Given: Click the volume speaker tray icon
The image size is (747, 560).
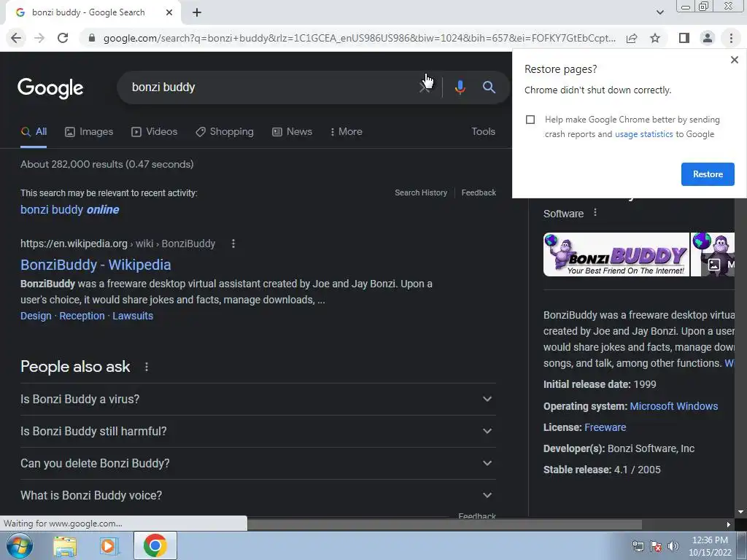Looking at the screenshot, I should pos(673,547).
